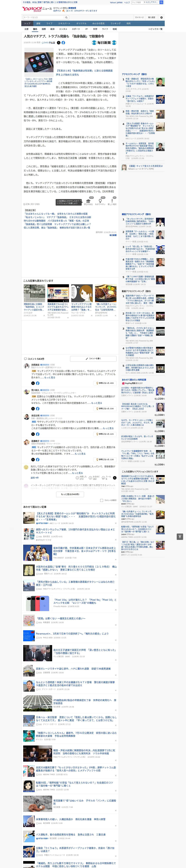Click the keyword search magnifier icon
Image resolution: width=186 pixels, height=868 pixels.
[67, 17]
